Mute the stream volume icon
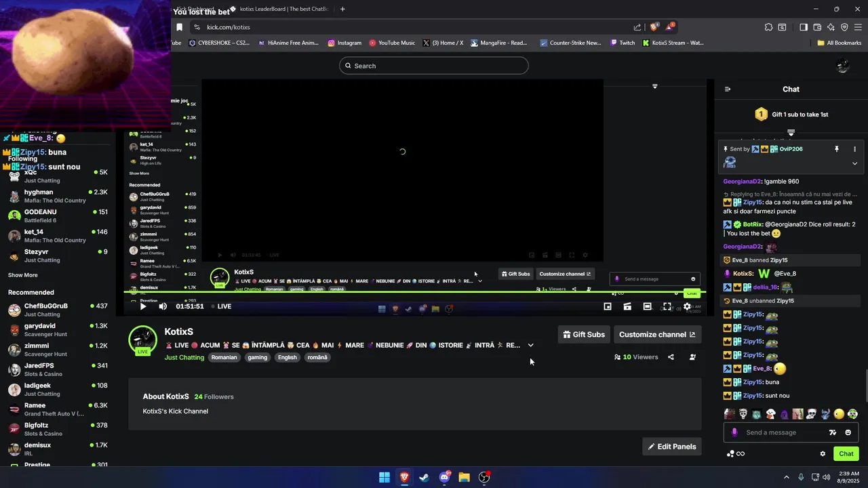This screenshot has width=868, height=488. [163, 306]
